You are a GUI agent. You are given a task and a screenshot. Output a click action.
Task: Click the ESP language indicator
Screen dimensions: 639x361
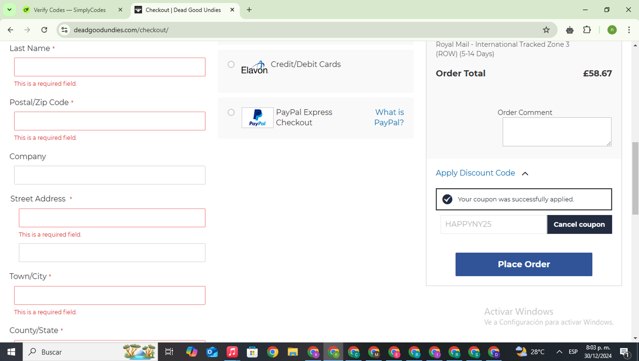pyautogui.click(x=573, y=352)
